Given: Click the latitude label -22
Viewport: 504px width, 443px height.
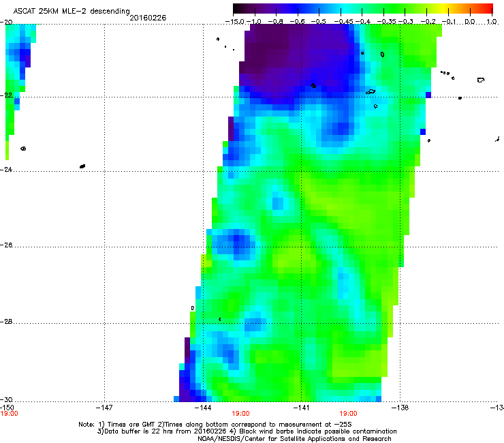Looking at the screenshot, I should pyautogui.click(x=6, y=95).
